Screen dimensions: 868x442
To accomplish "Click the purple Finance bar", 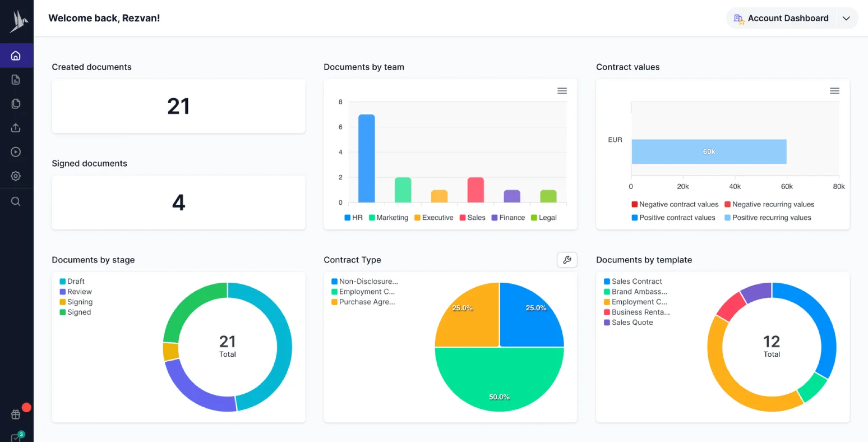I will click(512, 196).
